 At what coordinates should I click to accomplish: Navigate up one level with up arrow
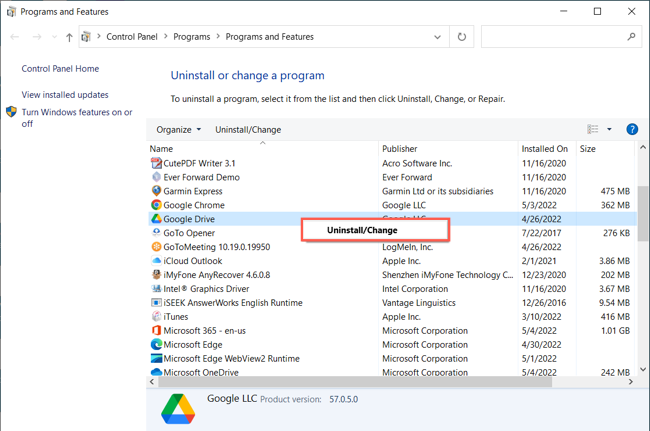(x=69, y=37)
